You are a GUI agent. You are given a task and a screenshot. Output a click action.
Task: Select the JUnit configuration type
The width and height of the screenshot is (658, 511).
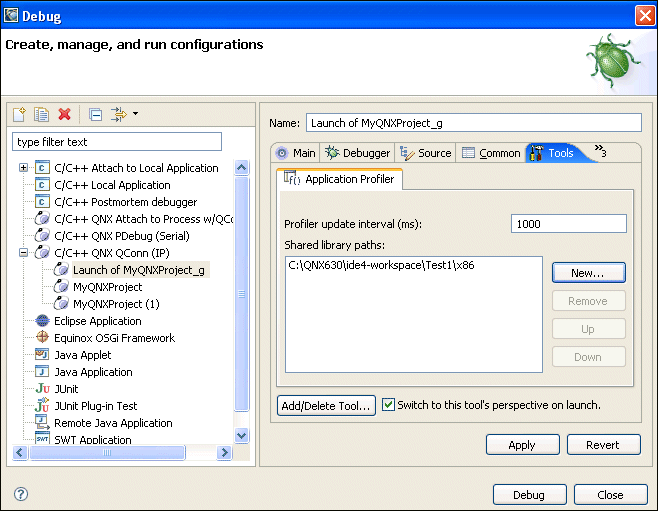(66, 389)
